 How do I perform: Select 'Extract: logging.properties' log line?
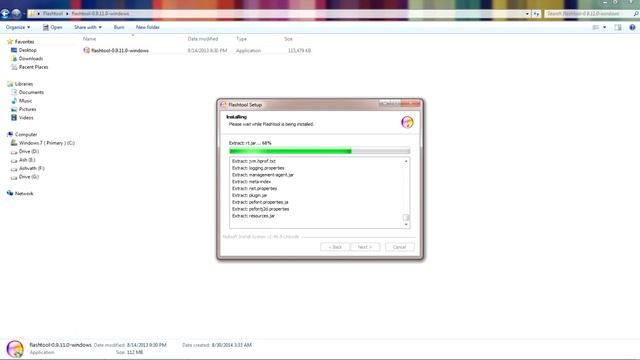pos(258,168)
